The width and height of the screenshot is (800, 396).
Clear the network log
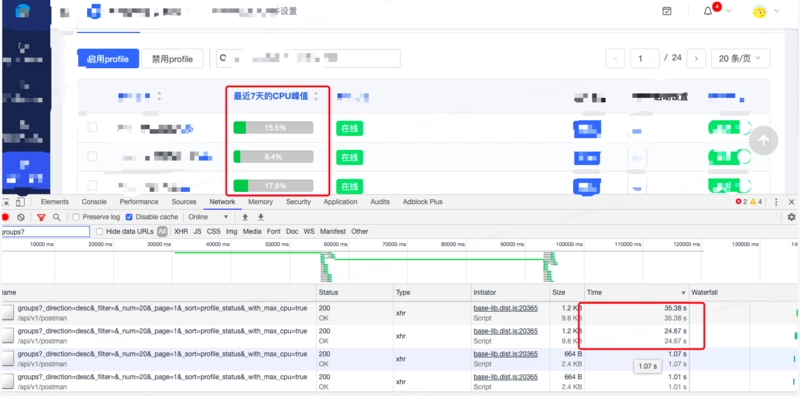pos(20,217)
